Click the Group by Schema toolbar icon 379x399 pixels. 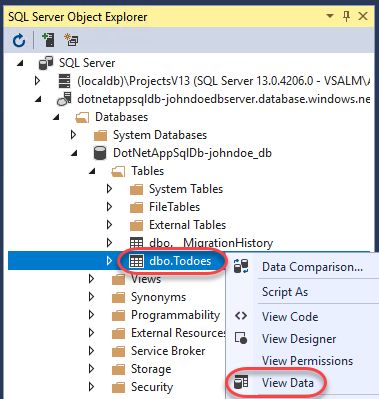[x=71, y=40]
